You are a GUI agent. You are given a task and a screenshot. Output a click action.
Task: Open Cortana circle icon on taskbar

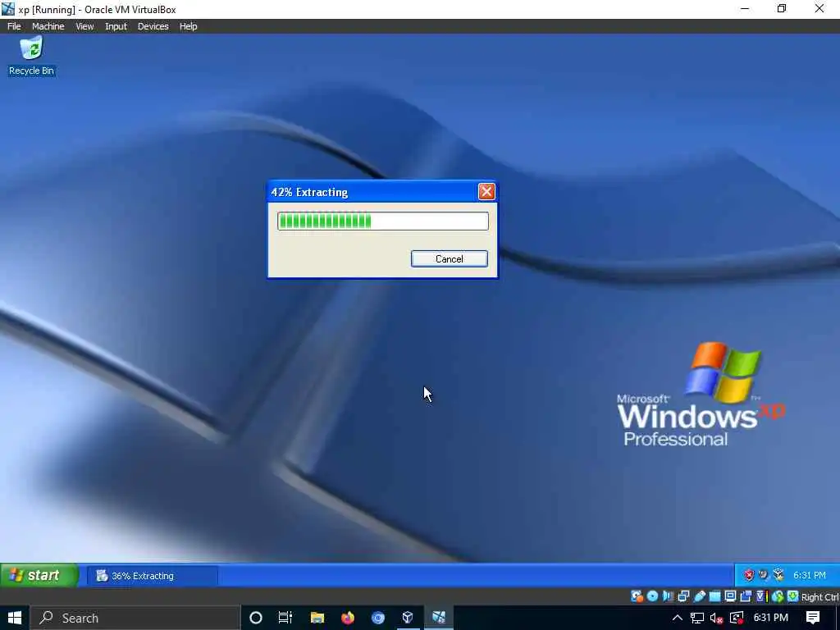256,618
